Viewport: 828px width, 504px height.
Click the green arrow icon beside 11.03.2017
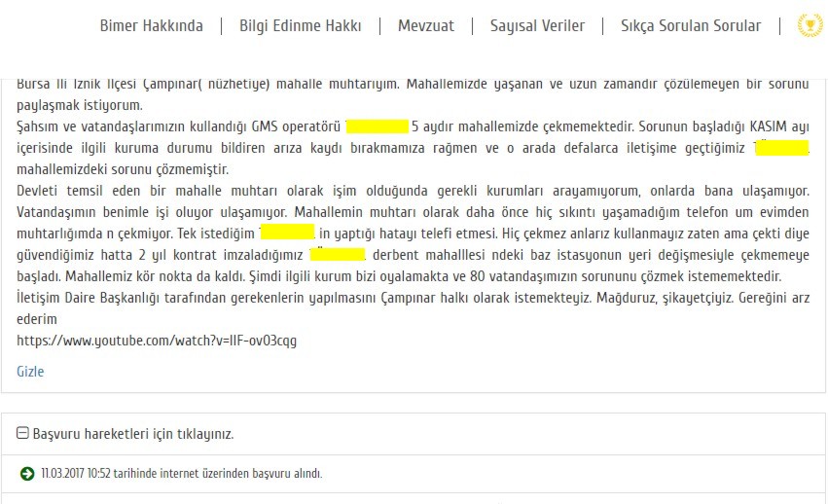point(27,474)
